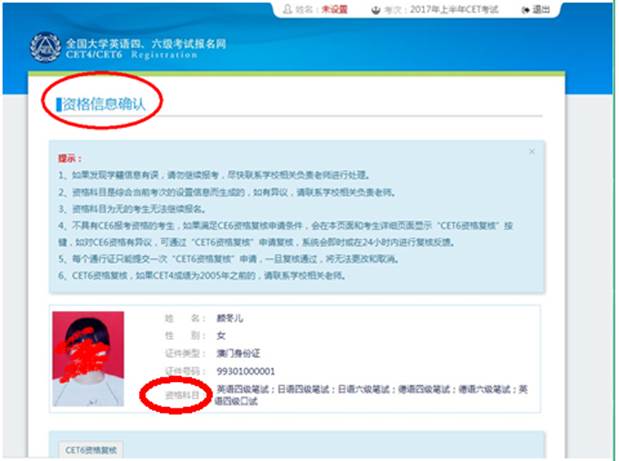Select the ID number 99301000001

(246, 371)
